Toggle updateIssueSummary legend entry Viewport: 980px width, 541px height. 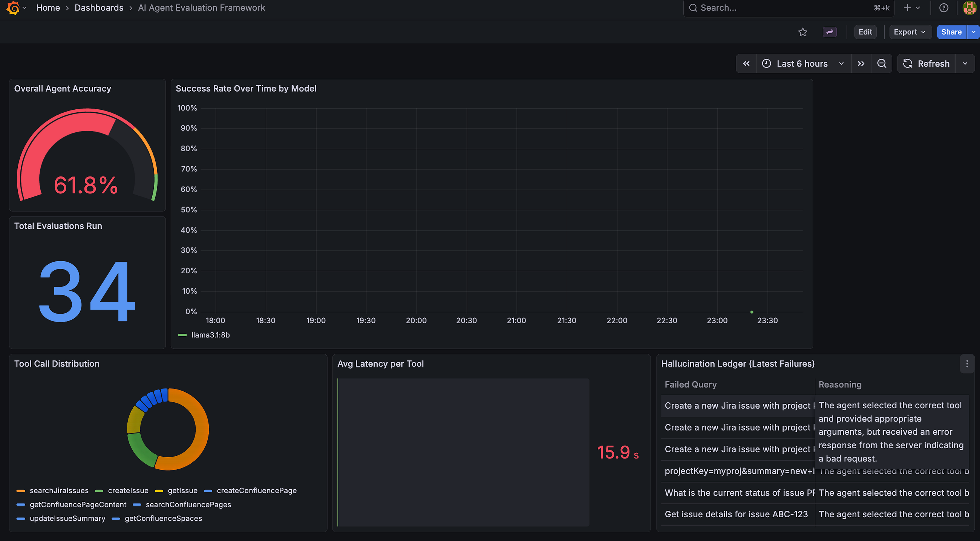tap(67, 518)
